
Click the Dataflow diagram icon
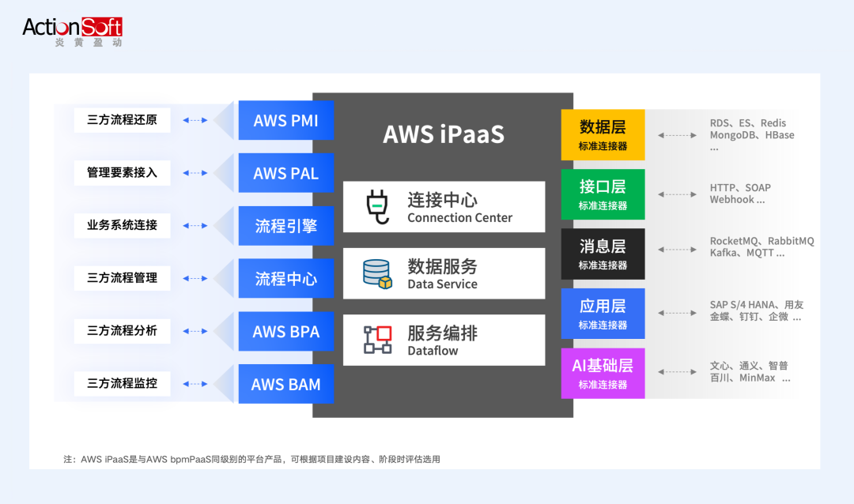(377, 340)
